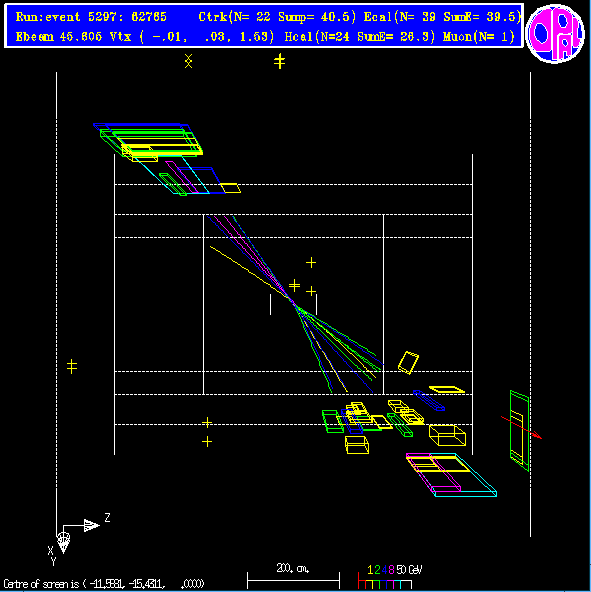Click the X-shaped yellow marker at top
Screen dimensions: 591x592
click(188, 61)
